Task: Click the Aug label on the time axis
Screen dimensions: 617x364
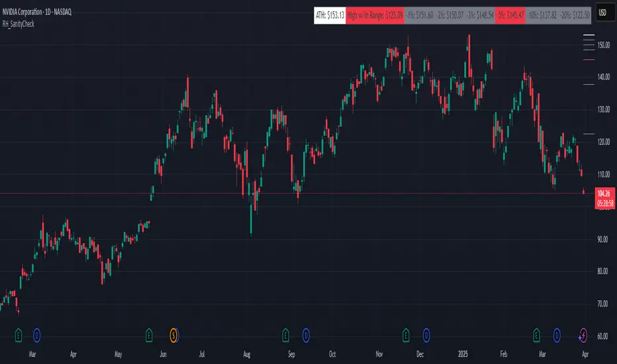Action: coord(247,354)
